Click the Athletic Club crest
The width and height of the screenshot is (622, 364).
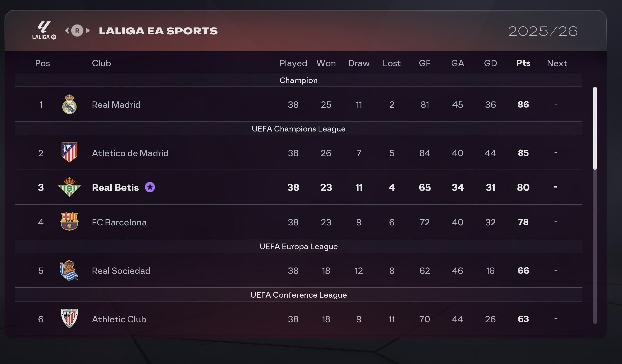[69, 318]
